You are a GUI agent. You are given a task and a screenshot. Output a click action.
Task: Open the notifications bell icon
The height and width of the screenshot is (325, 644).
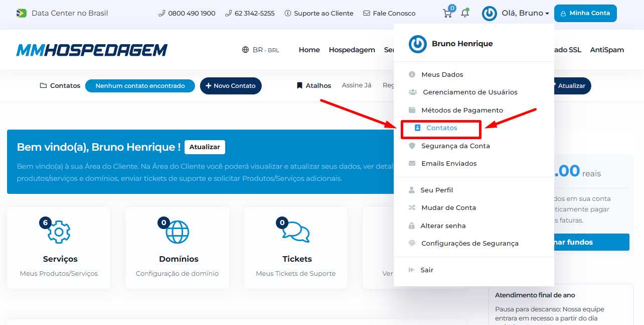pos(465,14)
